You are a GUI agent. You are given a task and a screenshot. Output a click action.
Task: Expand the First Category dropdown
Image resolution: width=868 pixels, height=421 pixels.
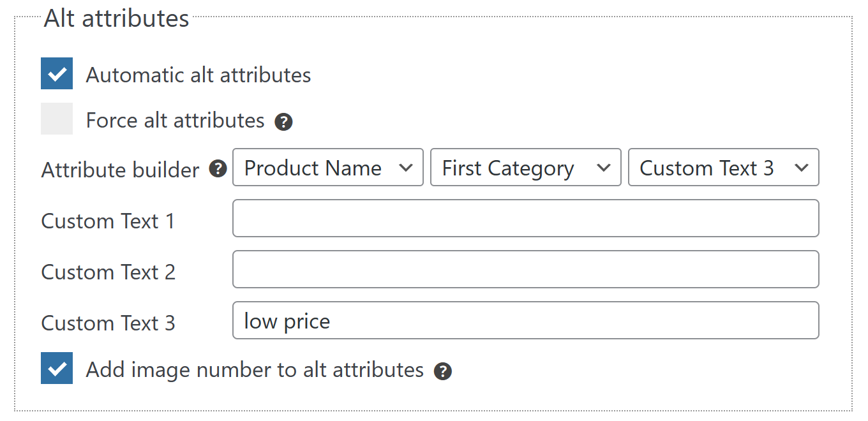click(x=525, y=168)
